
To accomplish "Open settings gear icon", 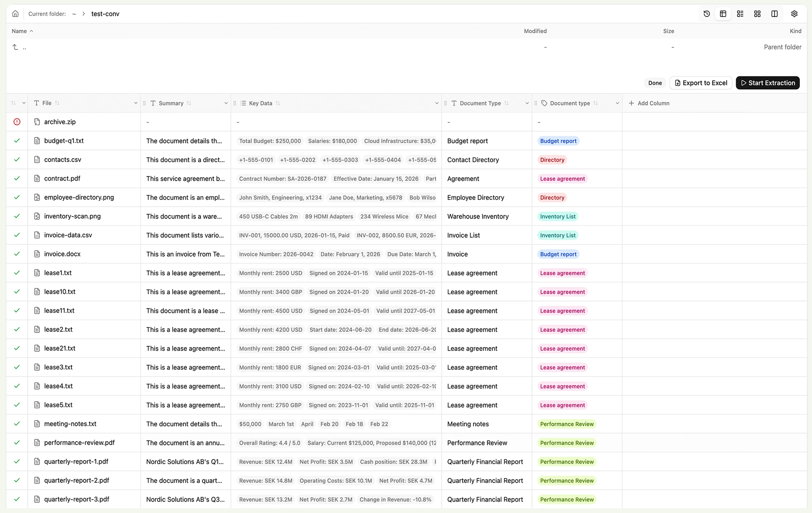I will (x=794, y=14).
